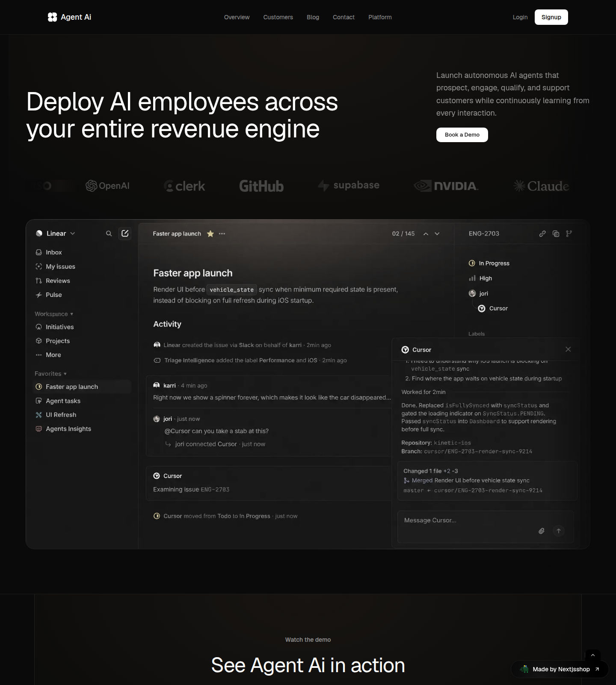The height and width of the screenshot is (685, 616).
Task: Click the search magnifier icon in Linear sidebar
Action: pyautogui.click(x=109, y=233)
